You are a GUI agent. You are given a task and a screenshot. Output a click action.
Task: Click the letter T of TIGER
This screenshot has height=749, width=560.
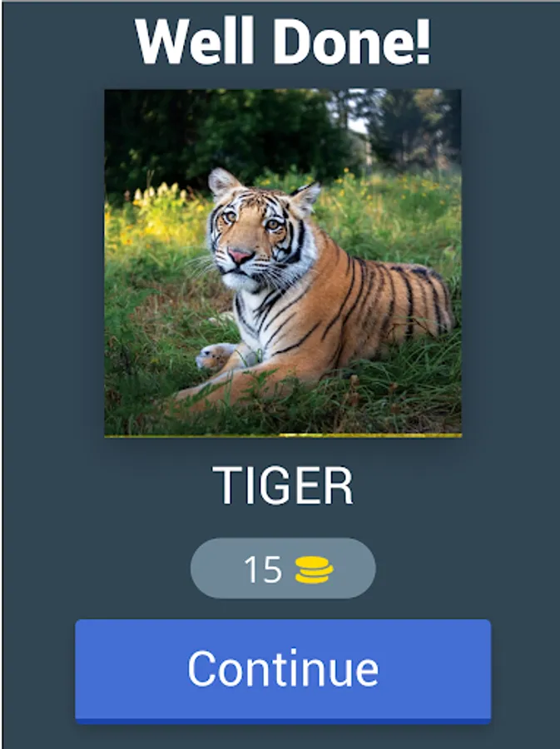tap(226, 486)
